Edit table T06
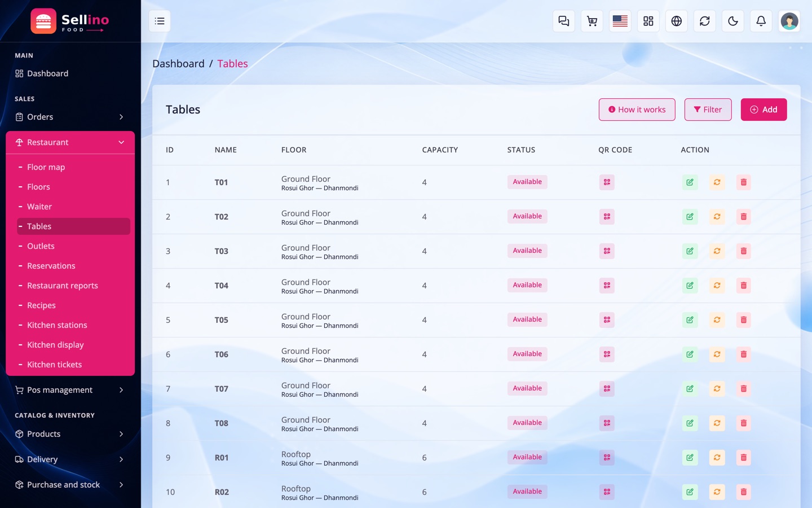Screen dimensions: 812x508 tap(690, 354)
